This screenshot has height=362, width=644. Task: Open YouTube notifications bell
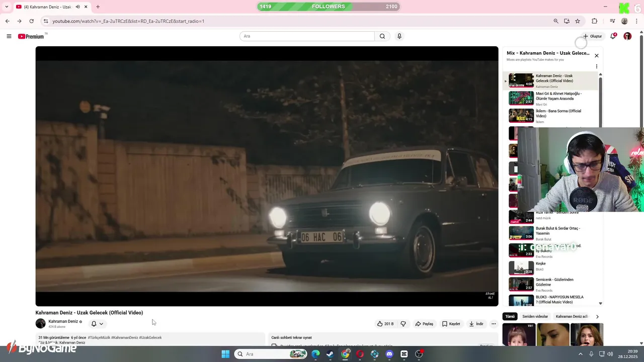click(x=613, y=36)
